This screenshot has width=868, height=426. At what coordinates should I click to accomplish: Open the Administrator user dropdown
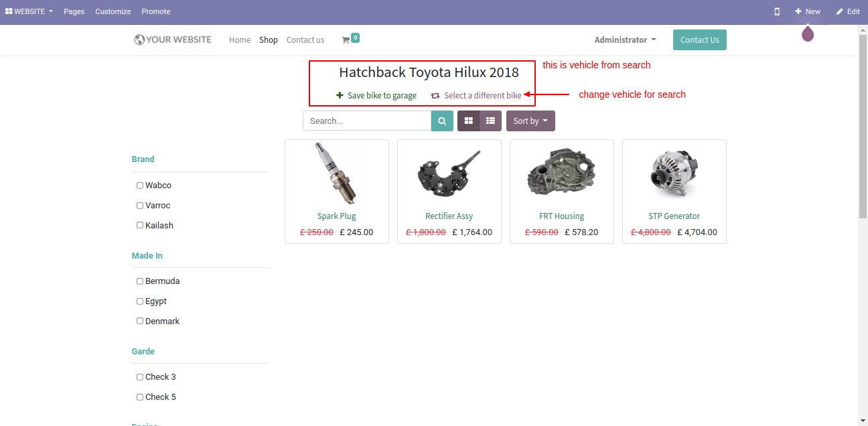coord(625,40)
